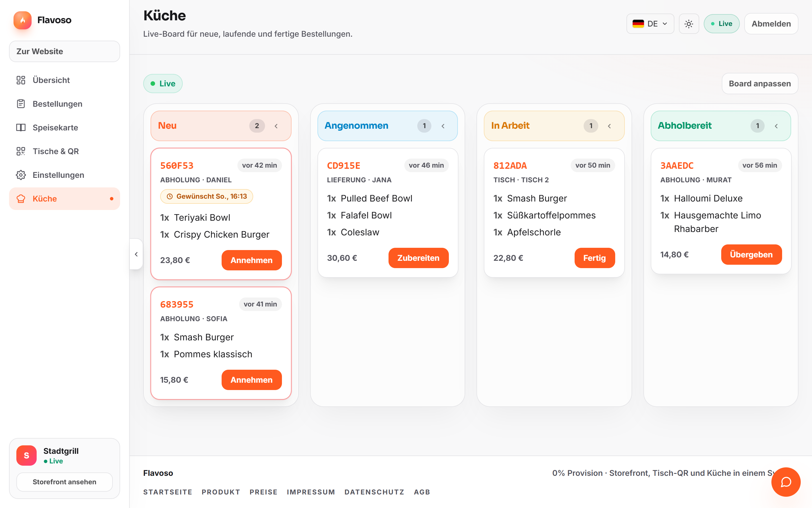Mark order 812ADA as Fertig
Image resolution: width=812 pixels, height=508 pixels.
click(595, 258)
